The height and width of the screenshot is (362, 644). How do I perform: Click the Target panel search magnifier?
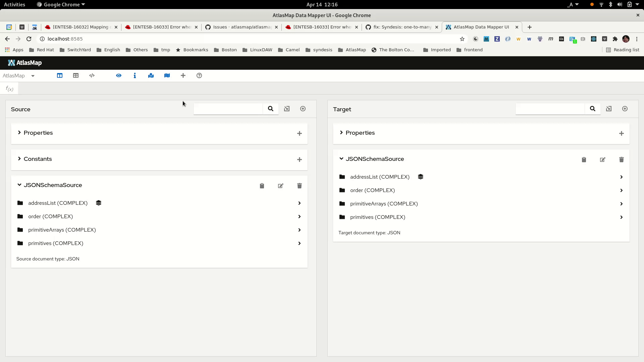pyautogui.click(x=593, y=109)
